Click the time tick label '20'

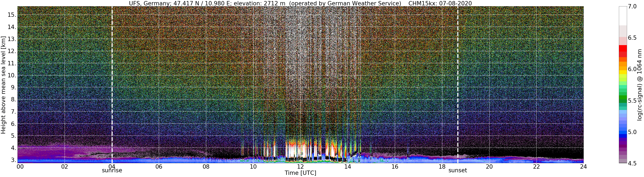tap(489, 166)
